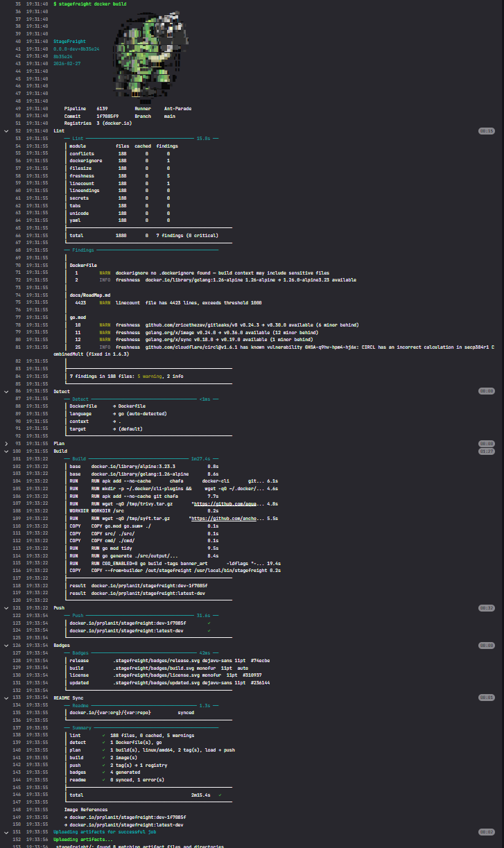
Task: Click the Uploading artifacts duration badge 00:02
Action: click(x=486, y=831)
